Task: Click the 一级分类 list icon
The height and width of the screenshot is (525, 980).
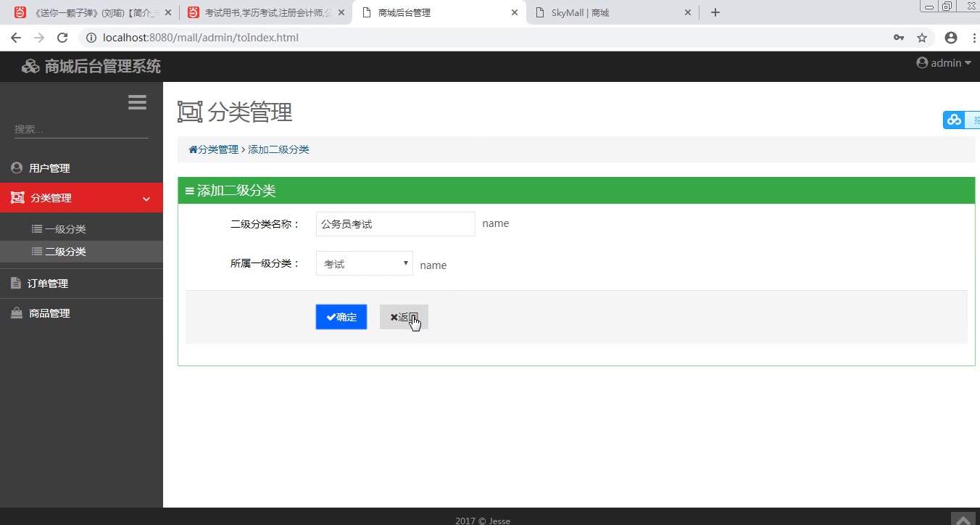Action: click(x=37, y=228)
